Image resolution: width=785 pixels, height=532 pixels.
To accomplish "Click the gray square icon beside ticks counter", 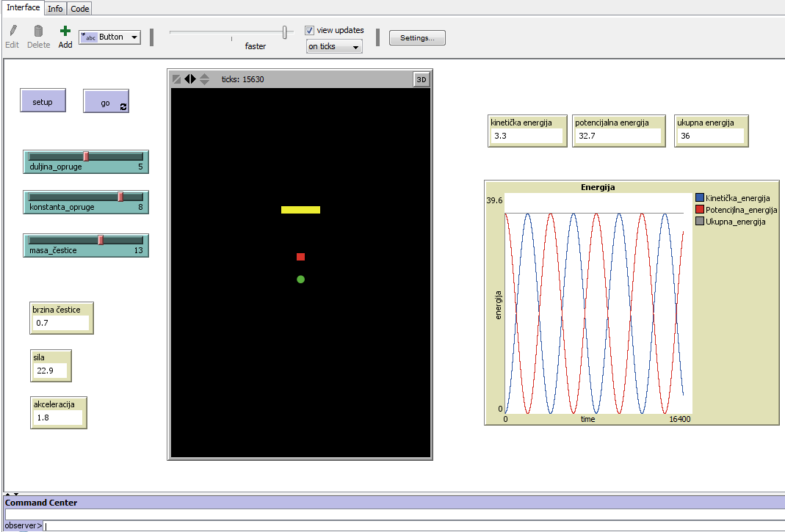I will (176, 79).
